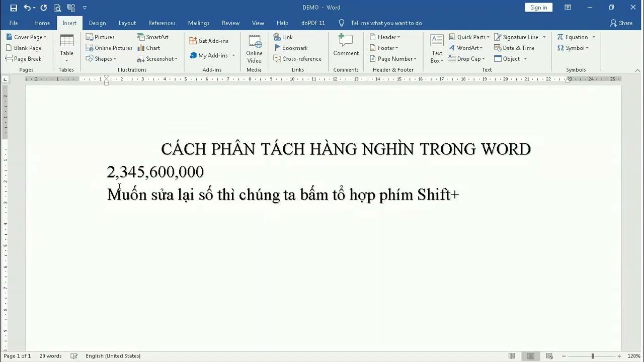Screen dimensions: 644x362
Task: Click the Tell me what you want to do box
Action: click(x=380, y=23)
